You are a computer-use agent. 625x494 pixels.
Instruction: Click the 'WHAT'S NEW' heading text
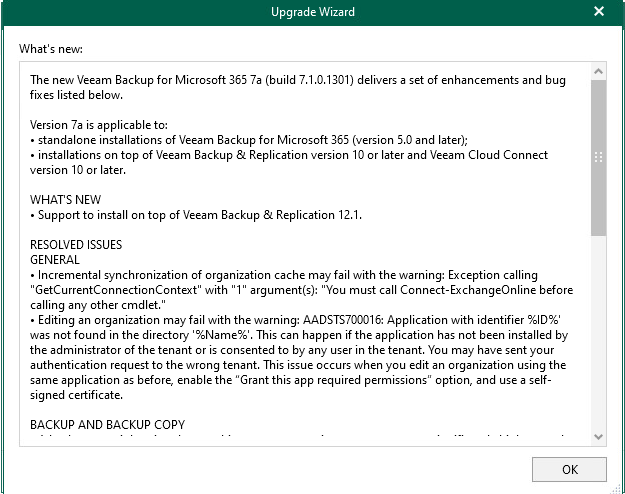coord(66,200)
